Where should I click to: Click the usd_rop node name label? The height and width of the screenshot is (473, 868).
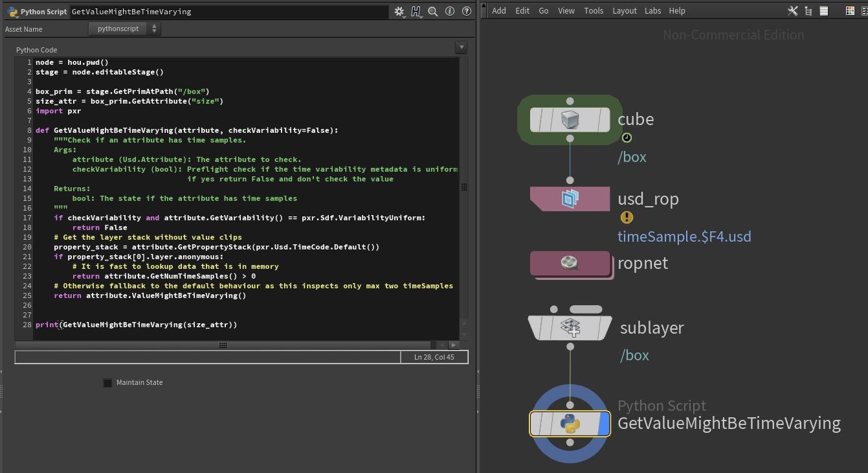tap(648, 199)
